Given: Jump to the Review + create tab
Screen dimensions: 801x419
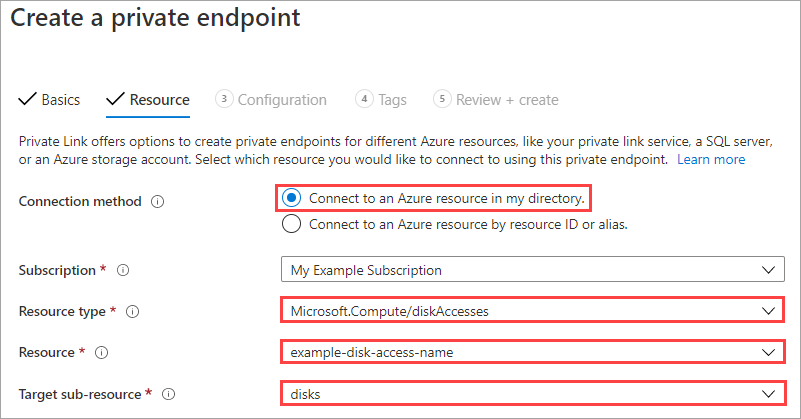Looking at the screenshot, I should pyautogui.click(x=507, y=100).
